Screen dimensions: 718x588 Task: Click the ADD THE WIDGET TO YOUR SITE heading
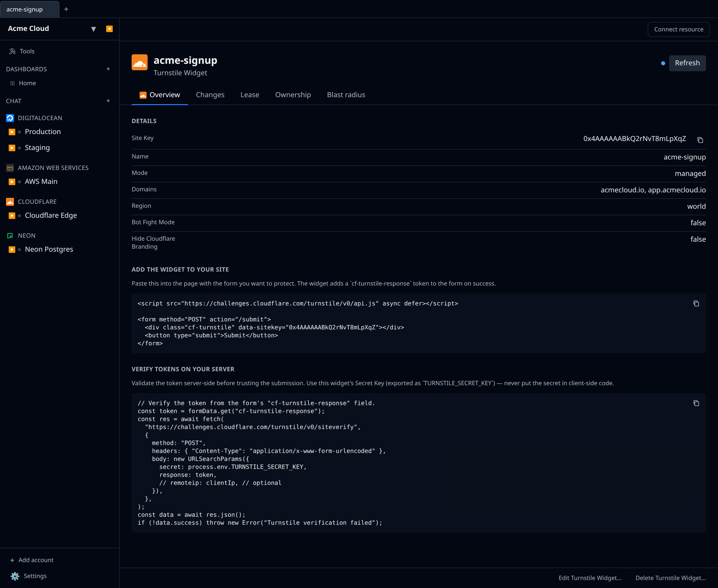180,270
